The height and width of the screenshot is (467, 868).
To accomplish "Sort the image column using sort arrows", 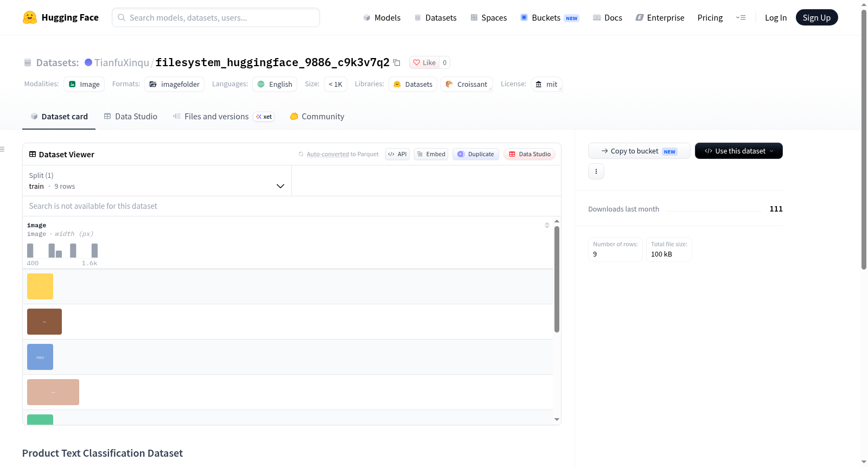I will [547, 225].
